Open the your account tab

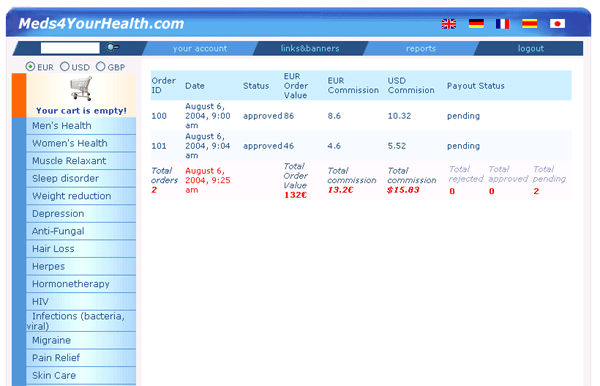[200, 49]
